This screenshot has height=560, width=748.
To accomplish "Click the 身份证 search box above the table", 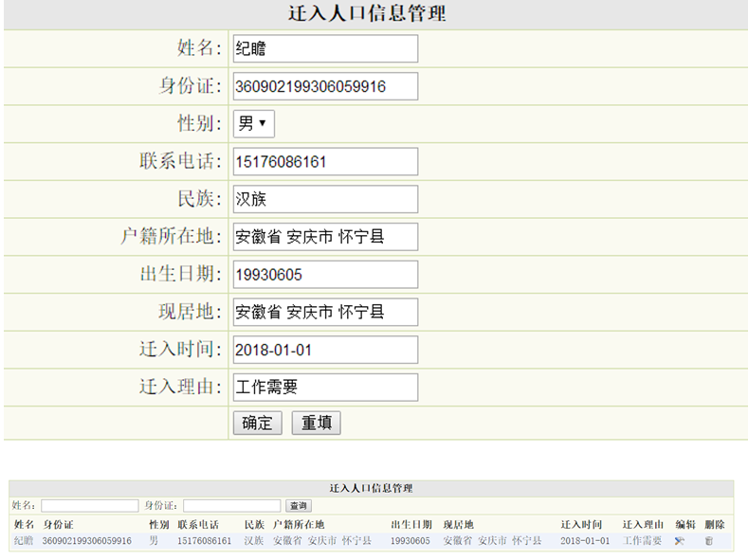I will (x=232, y=506).
